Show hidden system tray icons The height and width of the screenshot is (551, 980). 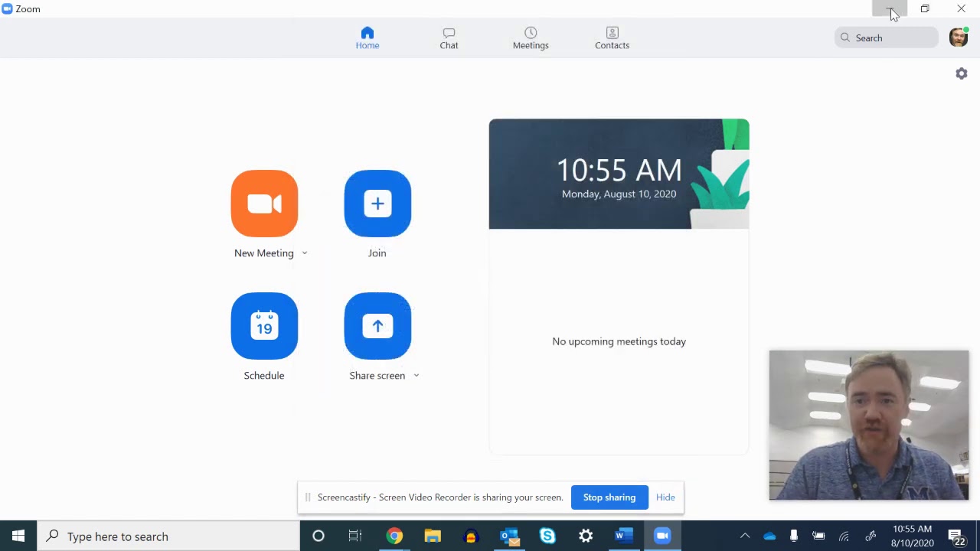click(745, 536)
